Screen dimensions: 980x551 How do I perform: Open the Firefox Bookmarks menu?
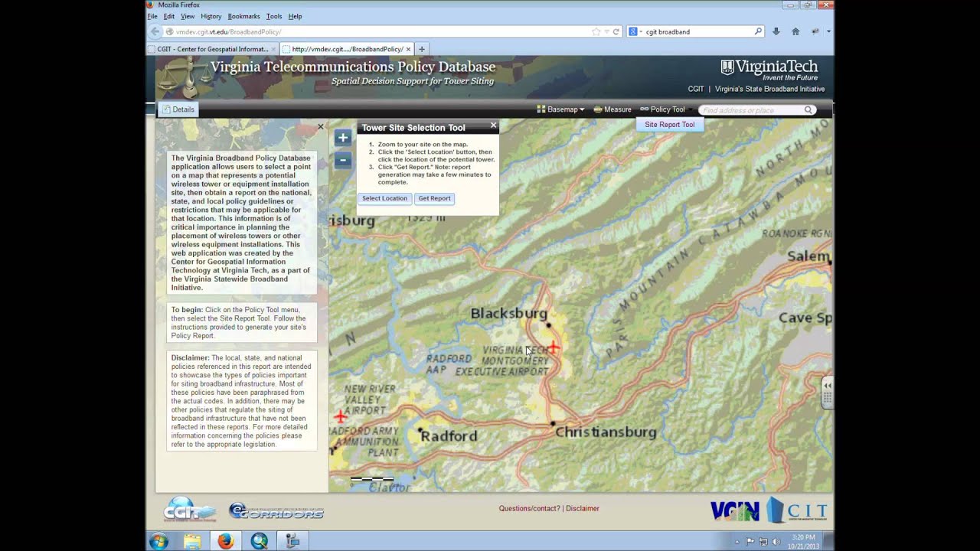pyautogui.click(x=243, y=16)
